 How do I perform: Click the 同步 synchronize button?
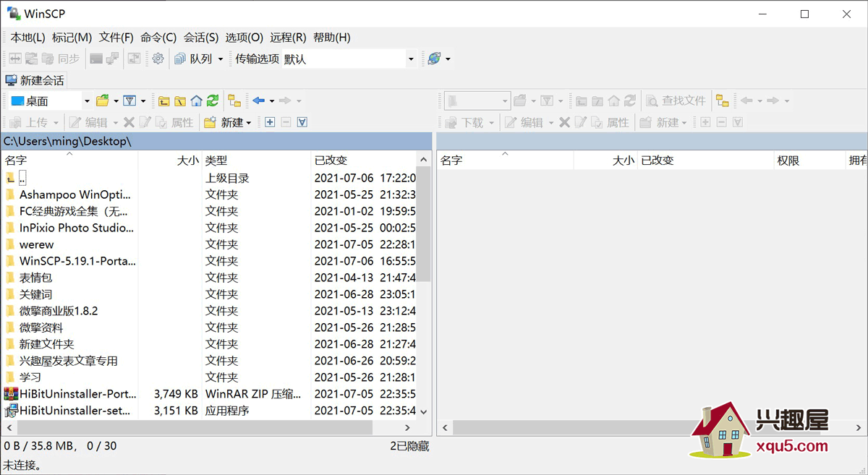pos(61,59)
